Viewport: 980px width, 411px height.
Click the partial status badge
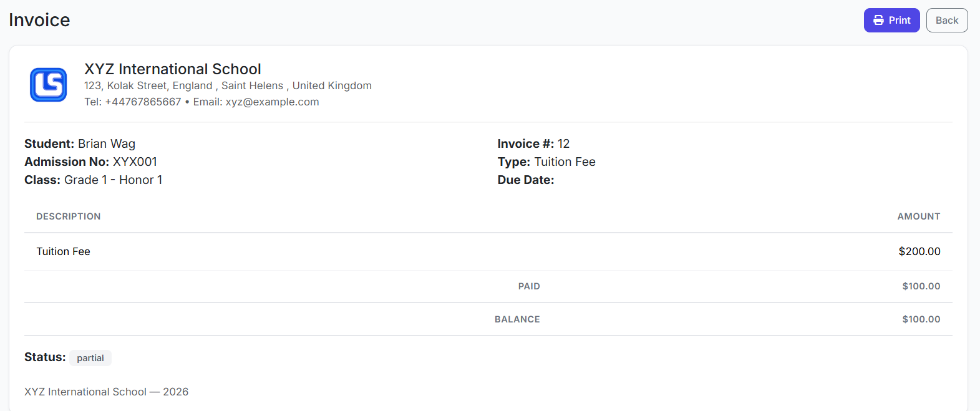pyautogui.click(x=90, y=358)
